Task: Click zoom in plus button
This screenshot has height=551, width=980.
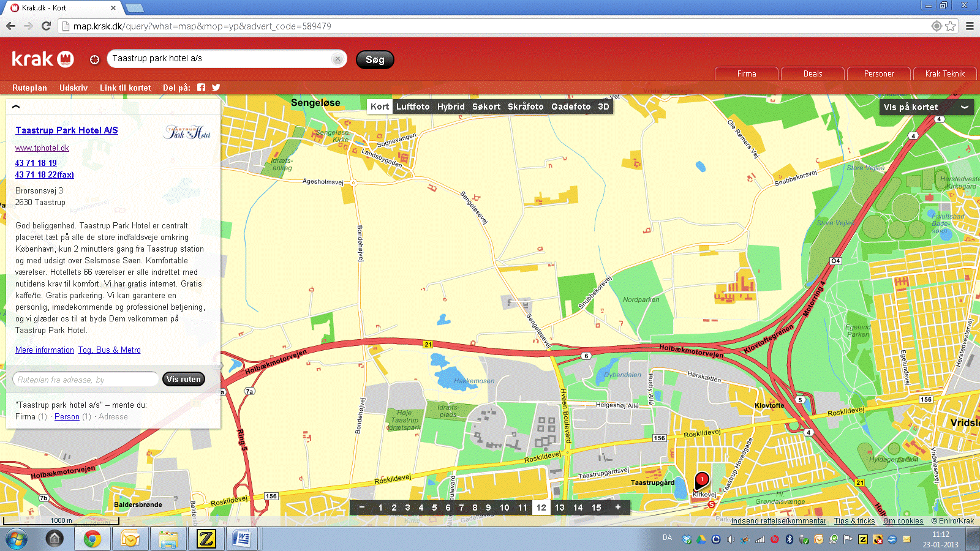Action: [618, 507]
